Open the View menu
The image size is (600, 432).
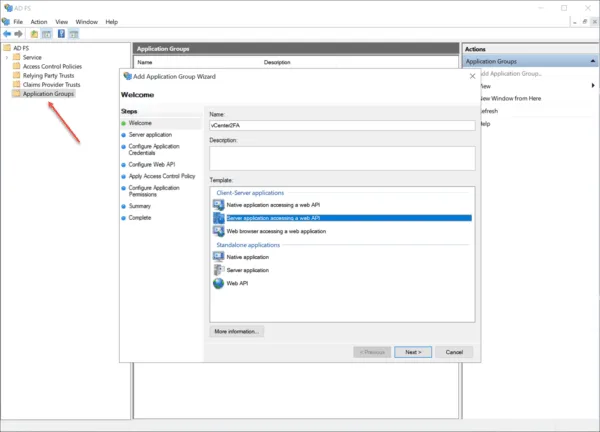tap(61, 22)
